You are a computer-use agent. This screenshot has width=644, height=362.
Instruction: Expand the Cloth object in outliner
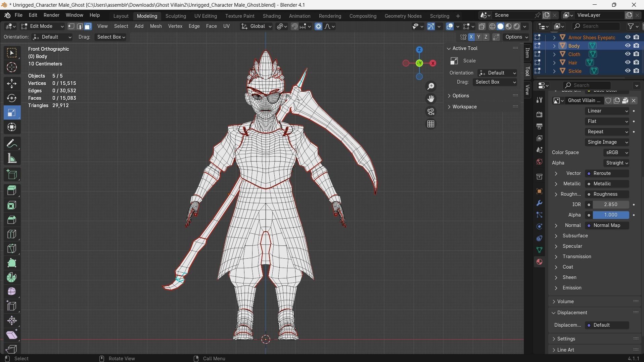point(554,54)
